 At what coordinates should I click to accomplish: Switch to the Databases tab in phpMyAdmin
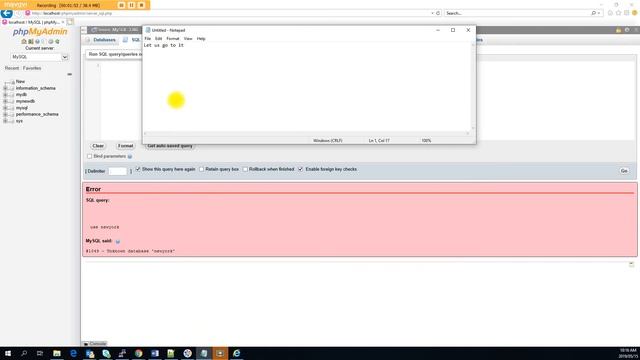(x=100, y=40)
